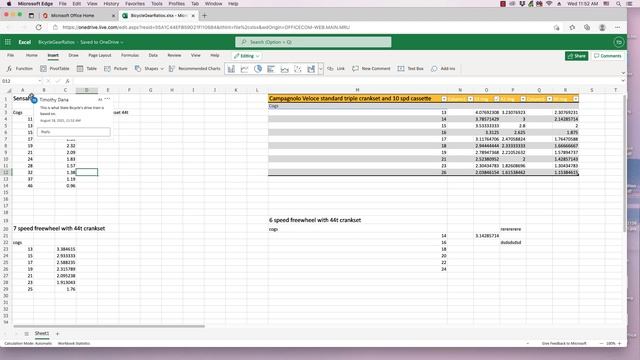Click Workbook Statistics in status bar
Image resolution: width=640 pixels, height=360 pixels.
(74, 344)
